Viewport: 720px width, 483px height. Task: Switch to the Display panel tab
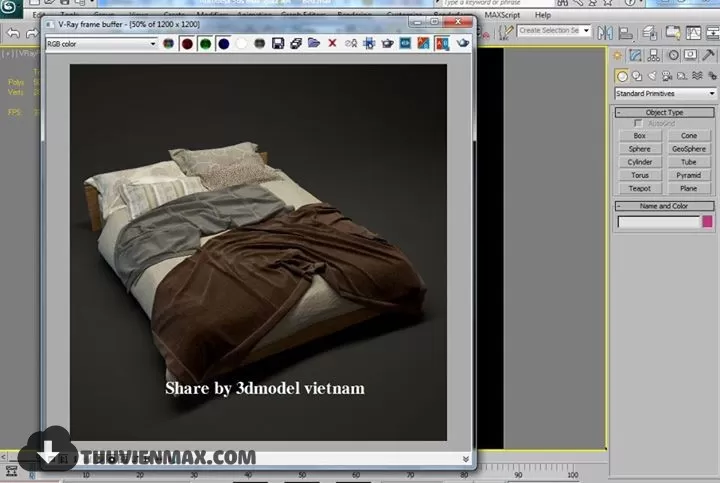pyautogui.click(x=691, y=56)
